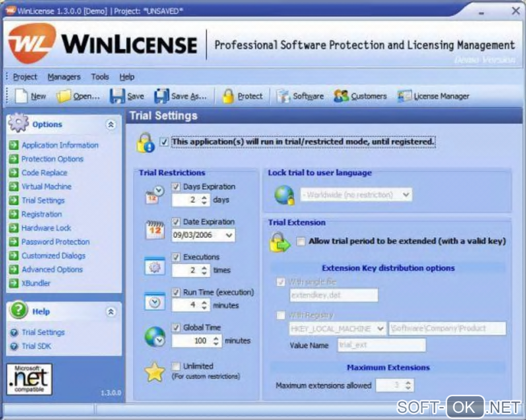Adjust the Run Time minutes spinner arrows
Screen dimensions: 526x420
(x=204, y=305)
